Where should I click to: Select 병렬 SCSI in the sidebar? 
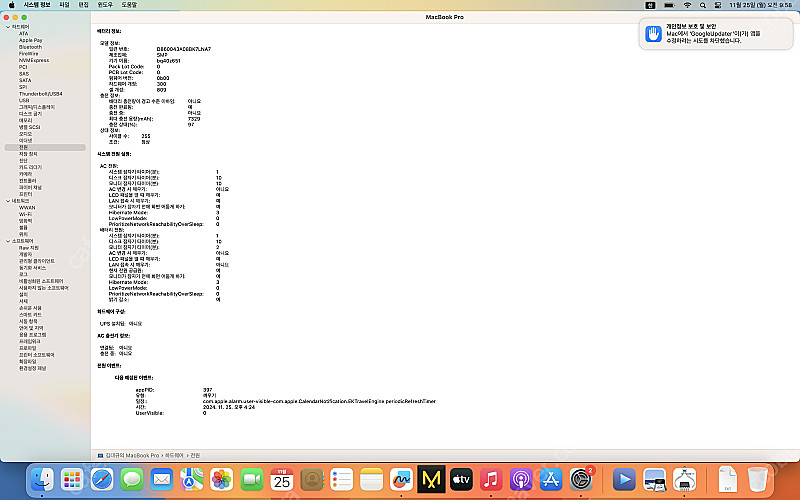pos(30,128)
